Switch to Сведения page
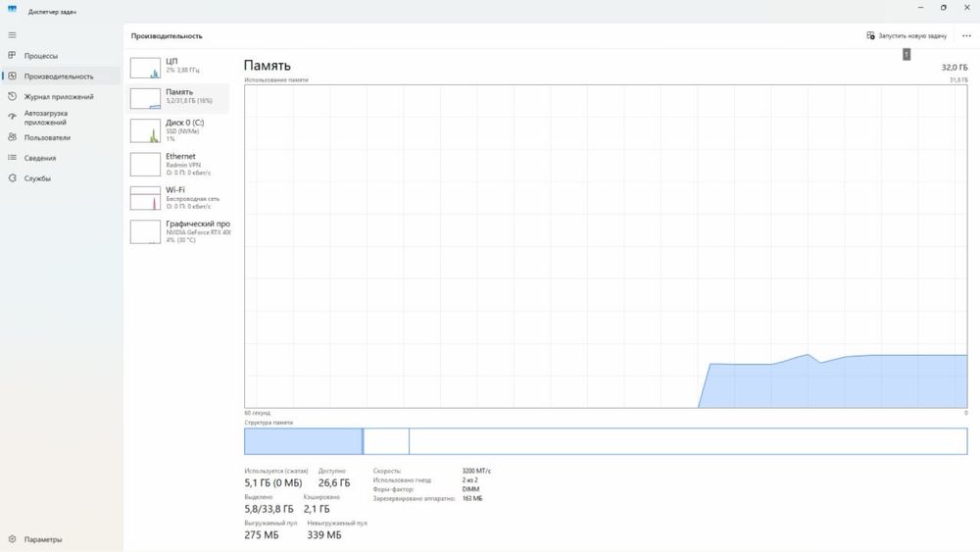 click(x=40, y=158)
